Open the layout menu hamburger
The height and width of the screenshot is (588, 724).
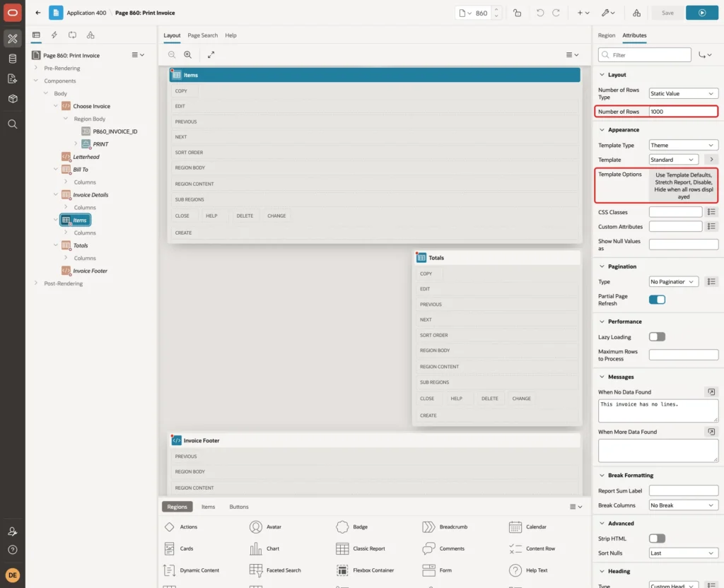click(572, 54)
